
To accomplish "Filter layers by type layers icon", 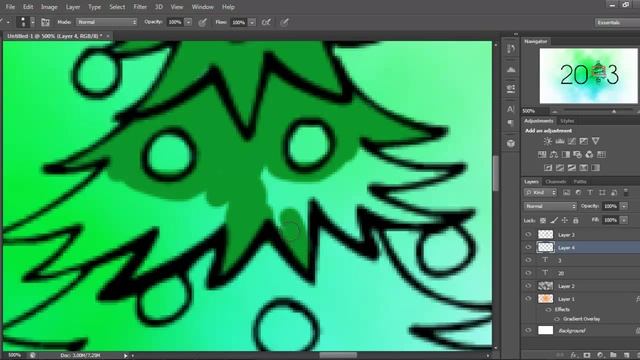I will pyautogui.click(x=590, y=193).
